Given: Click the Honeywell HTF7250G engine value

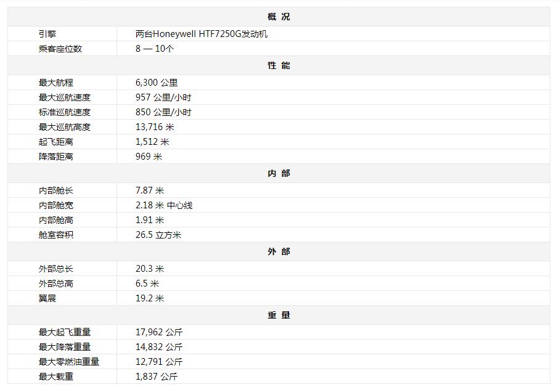Looking at the screenshot, I should 202,34.
